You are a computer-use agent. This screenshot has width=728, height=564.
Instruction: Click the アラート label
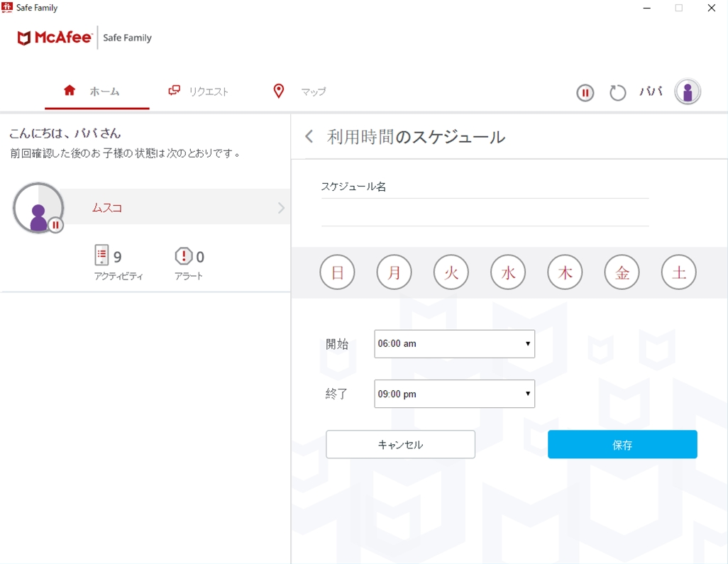coord(189,276)
